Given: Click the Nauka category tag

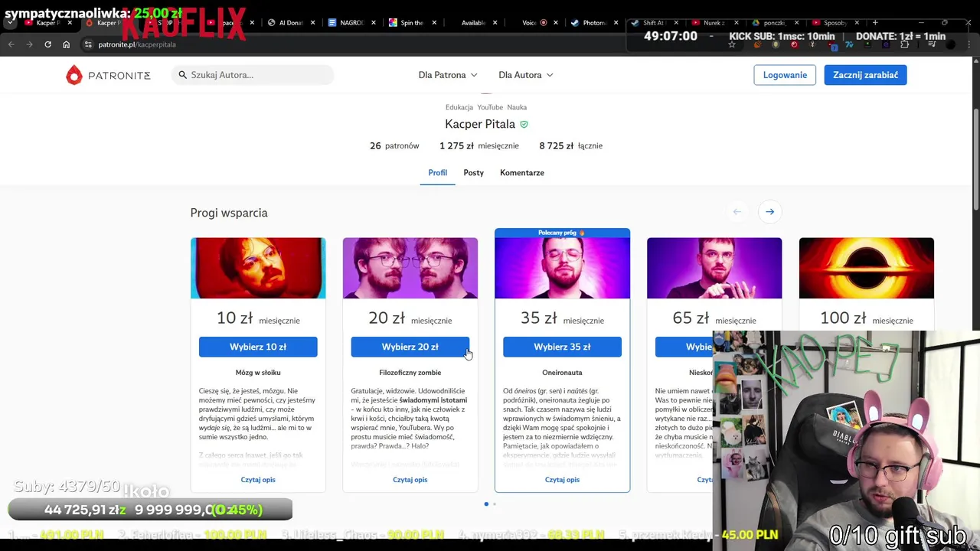Looking at the screenshot, I should pyautogui.click(x=517, y=107).
